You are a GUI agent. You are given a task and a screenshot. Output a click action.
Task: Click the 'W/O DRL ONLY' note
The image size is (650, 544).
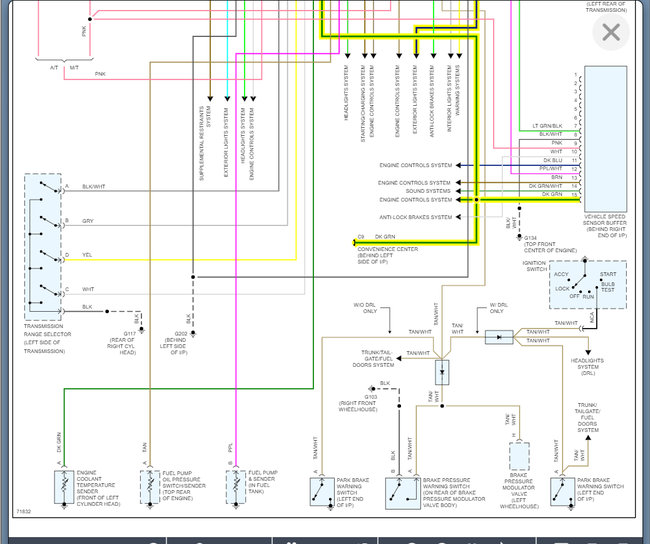pos(365,308)
